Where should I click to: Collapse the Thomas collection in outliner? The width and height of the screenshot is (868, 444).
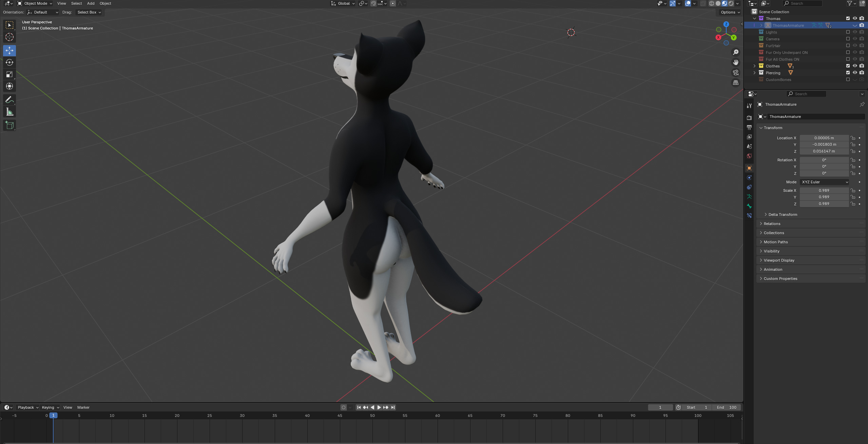click(754, 19)
